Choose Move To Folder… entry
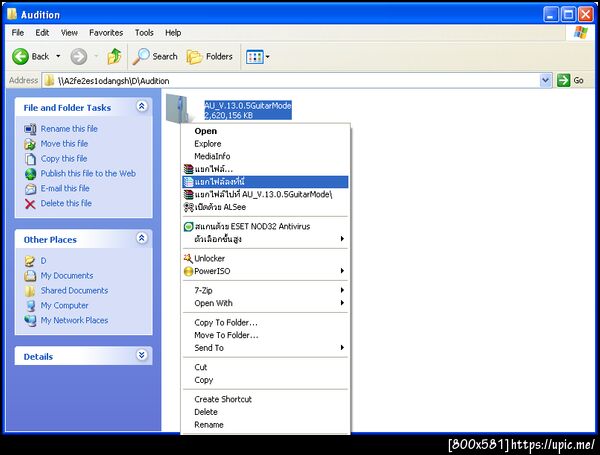This screenshot has height=455, width=600. pos(266,335)
